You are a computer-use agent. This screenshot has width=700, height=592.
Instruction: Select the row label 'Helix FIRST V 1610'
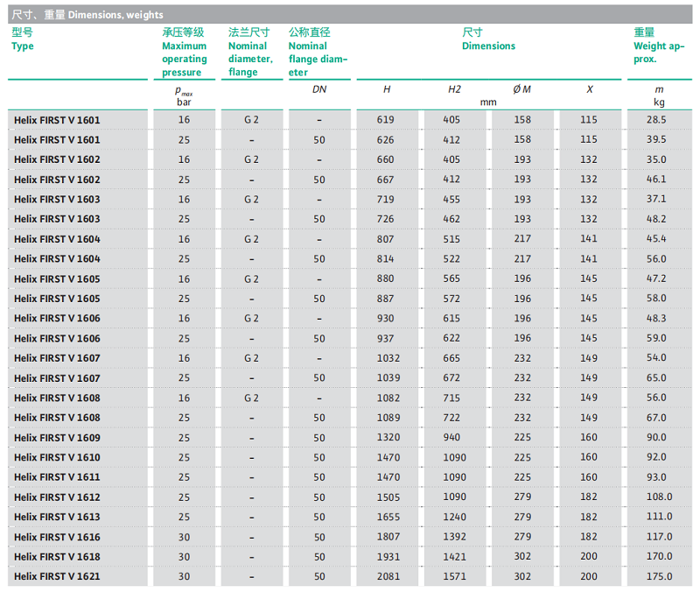(x=57, y=457)
